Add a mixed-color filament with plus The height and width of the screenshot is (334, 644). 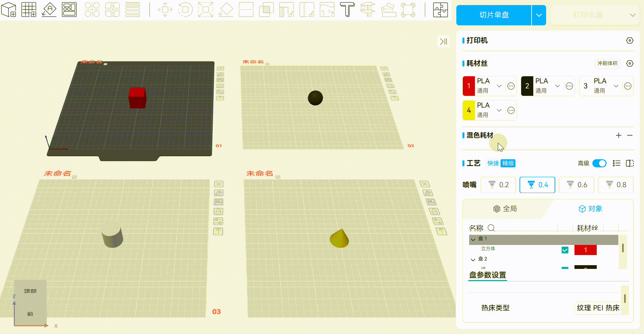click(x=618, y=135)
